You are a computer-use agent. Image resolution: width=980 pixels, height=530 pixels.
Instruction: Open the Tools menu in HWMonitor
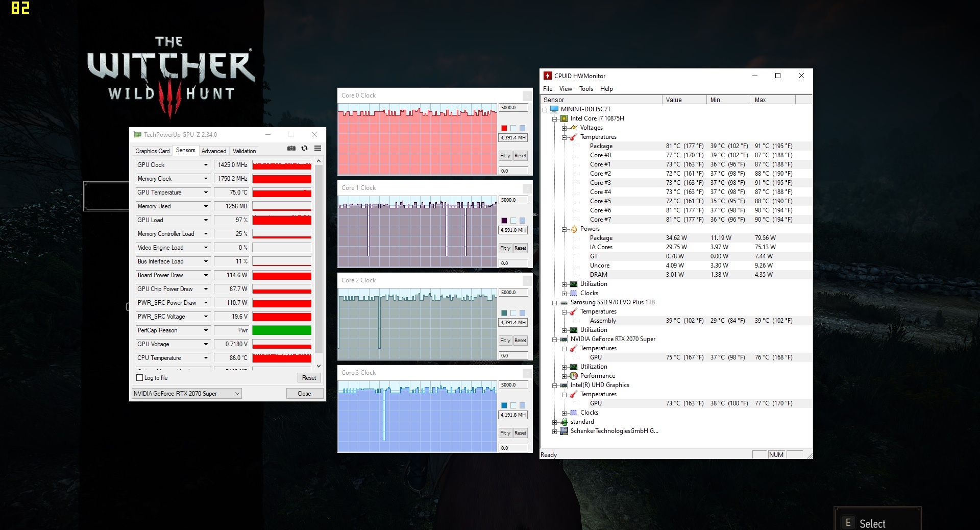[586, 89]
